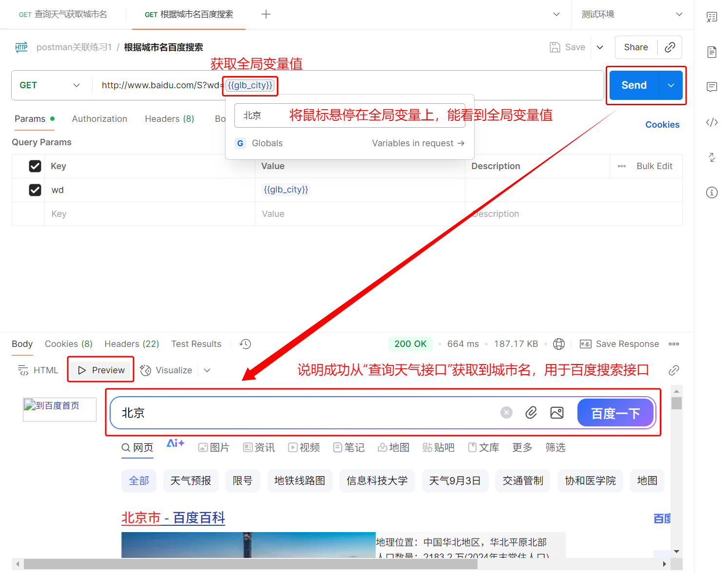Image resolution: width=728 pixels, height=574 pixels.
Task: Select Baidu 图片 category tab
Action: click(214, 447)
